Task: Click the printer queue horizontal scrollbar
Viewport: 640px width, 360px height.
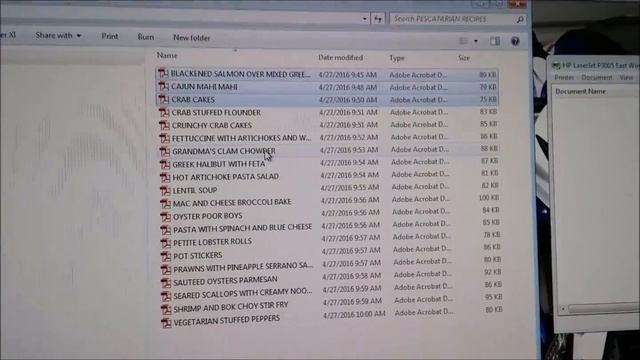Action: [x=603, y=309]
